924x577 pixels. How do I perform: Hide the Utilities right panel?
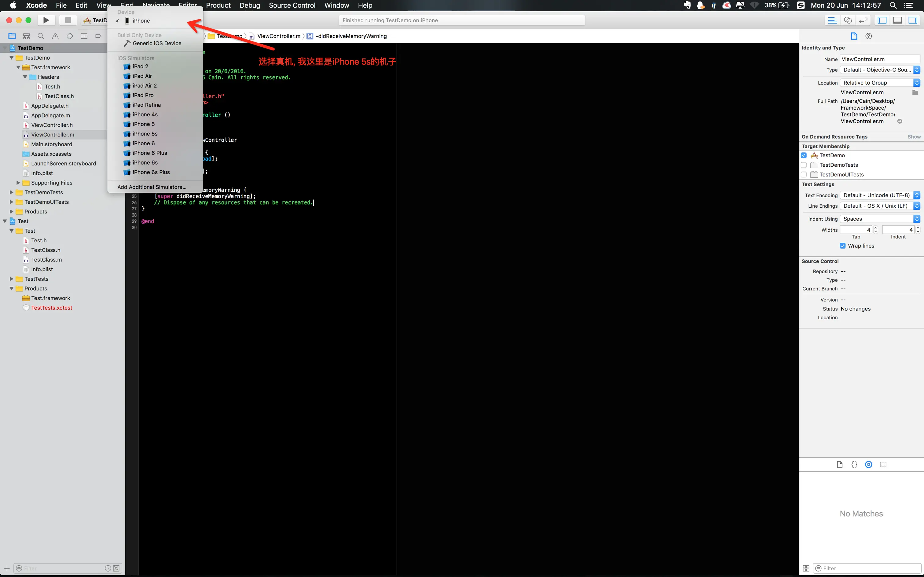coord(913,20)
